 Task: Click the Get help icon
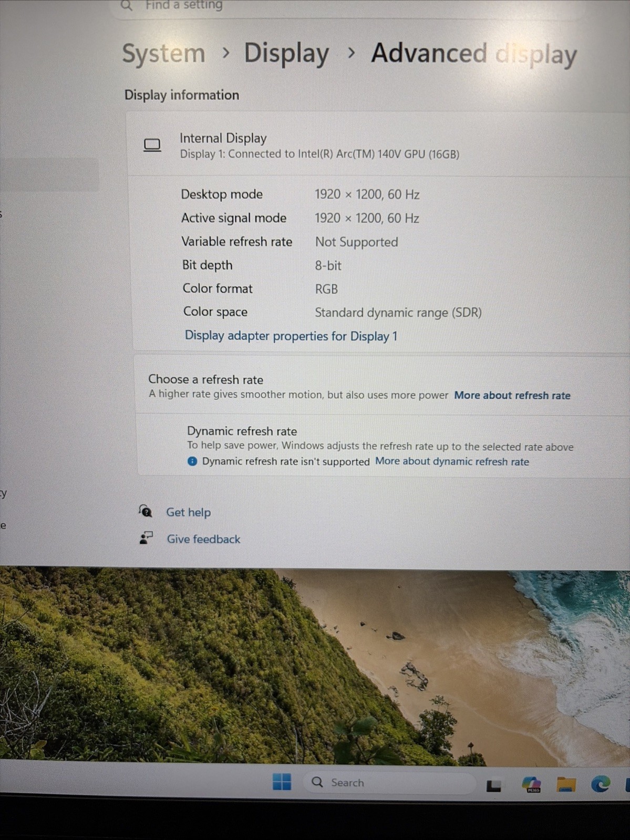coord(146,511)
